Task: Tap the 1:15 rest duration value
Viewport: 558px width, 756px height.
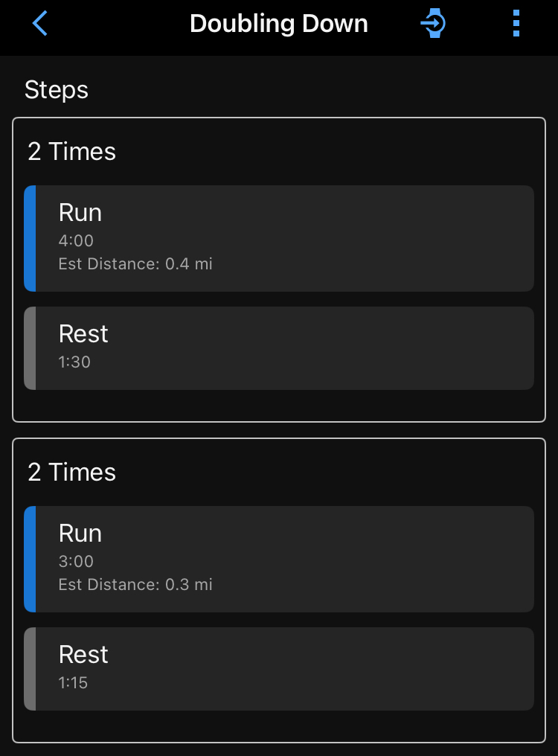Action: click(73, 683)
